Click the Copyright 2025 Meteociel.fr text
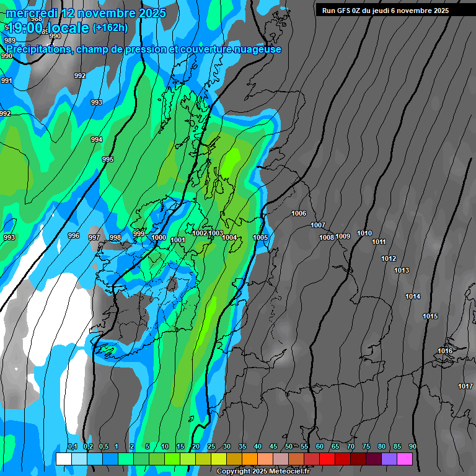 pyautogui.click(x=263, y=471)
